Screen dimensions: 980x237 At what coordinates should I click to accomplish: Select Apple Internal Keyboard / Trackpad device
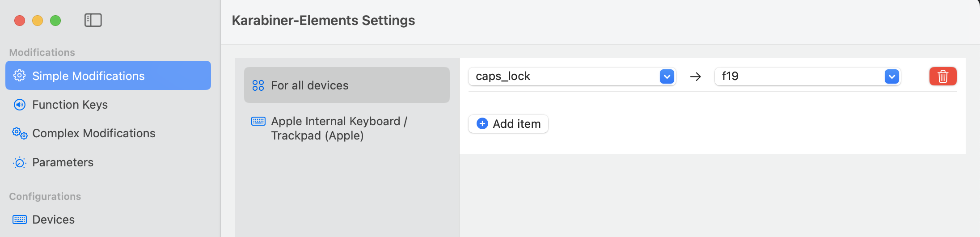coord(339,128)
